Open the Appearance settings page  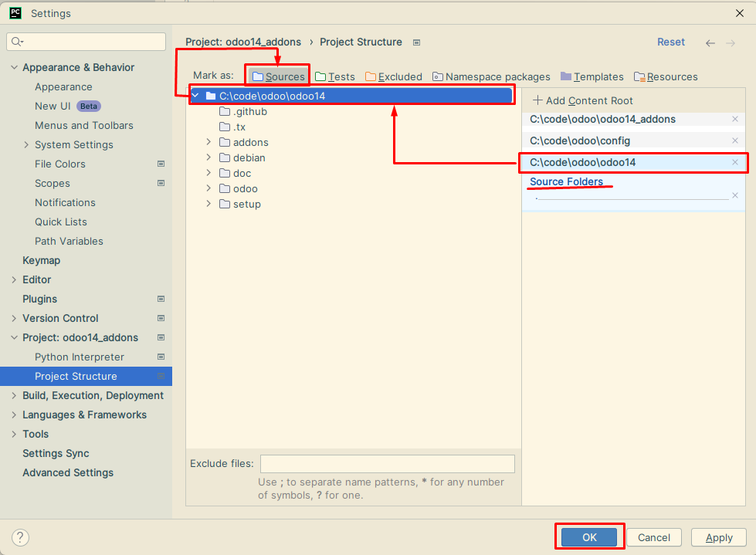click(63, 86)
